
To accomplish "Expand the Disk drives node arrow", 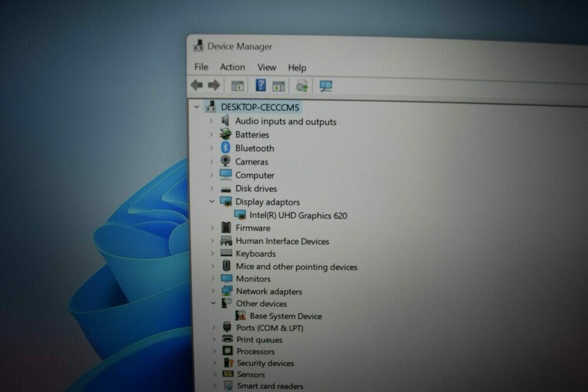I will coord(211,189).
